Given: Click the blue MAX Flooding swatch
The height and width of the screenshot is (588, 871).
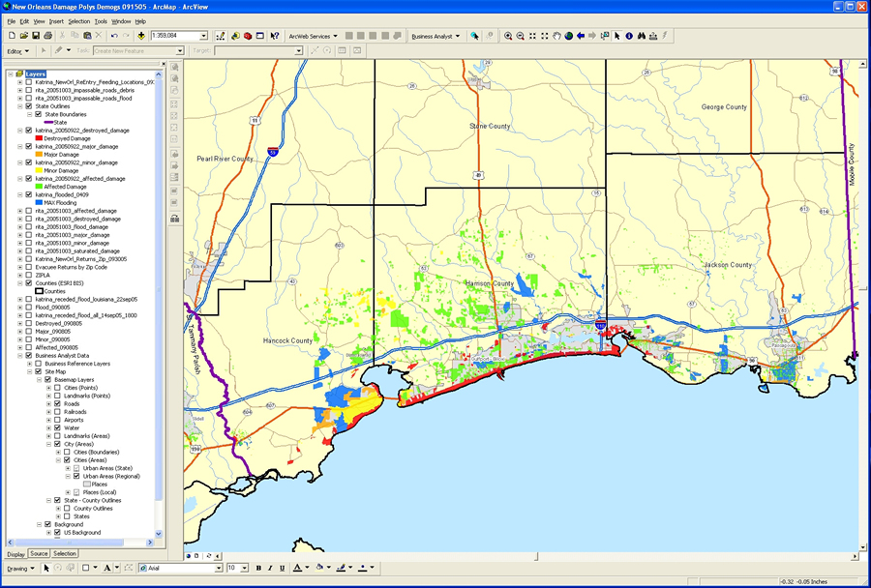Looking at the screenshot, I should click(x=39, y=203).
